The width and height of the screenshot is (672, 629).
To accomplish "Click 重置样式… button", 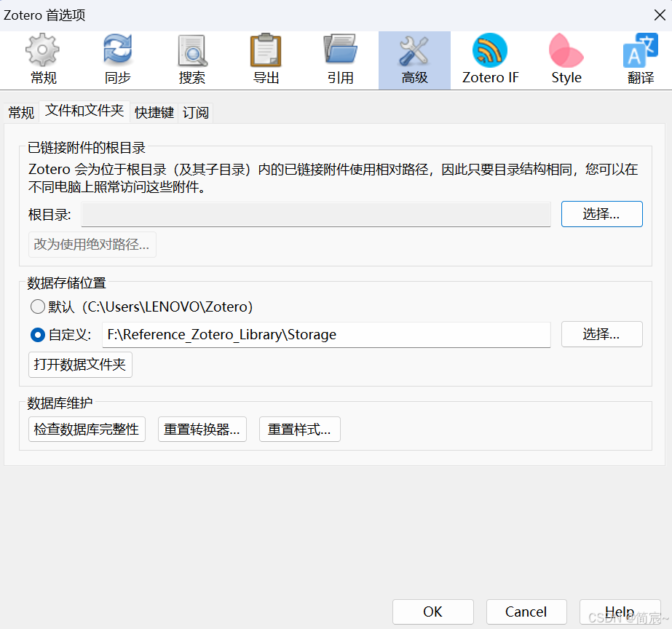I will 299,430.
